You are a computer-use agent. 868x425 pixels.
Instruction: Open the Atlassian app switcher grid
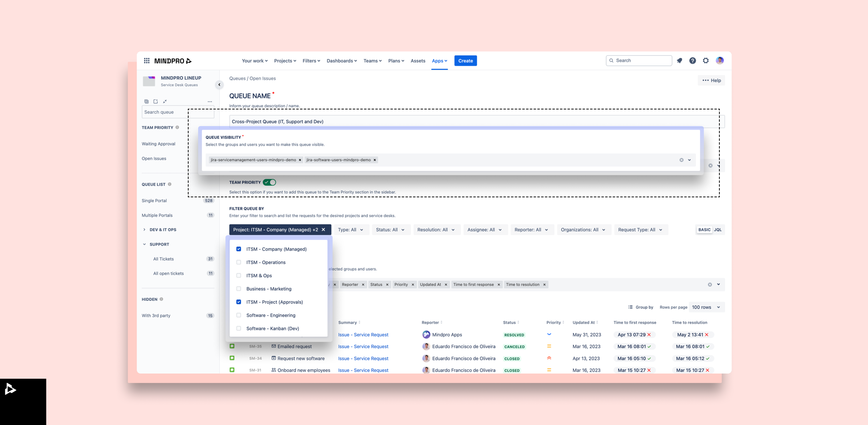point(147,60)
